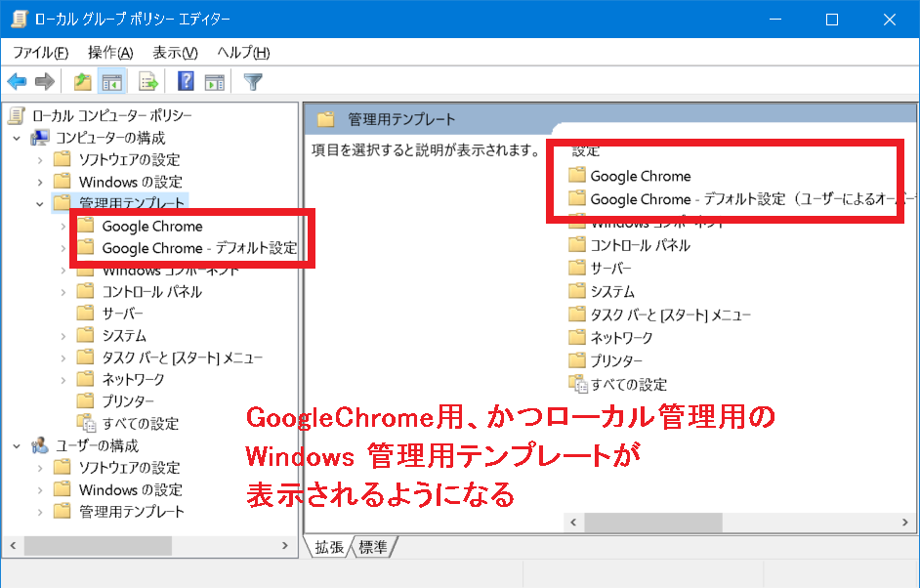Expand the コントロール パネル tree node
The width and height of the screenshot is (920, 588).
[x=63, y=292]
